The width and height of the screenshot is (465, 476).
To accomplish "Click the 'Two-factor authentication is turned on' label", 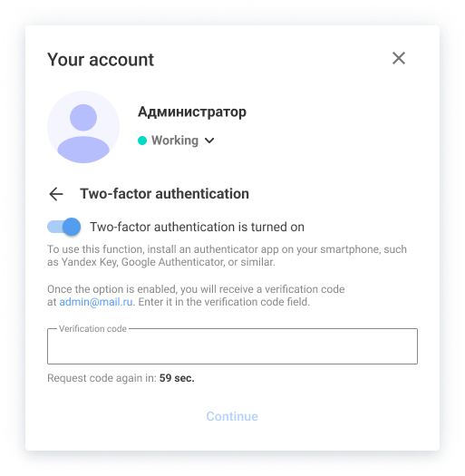I will click(197, 227).
